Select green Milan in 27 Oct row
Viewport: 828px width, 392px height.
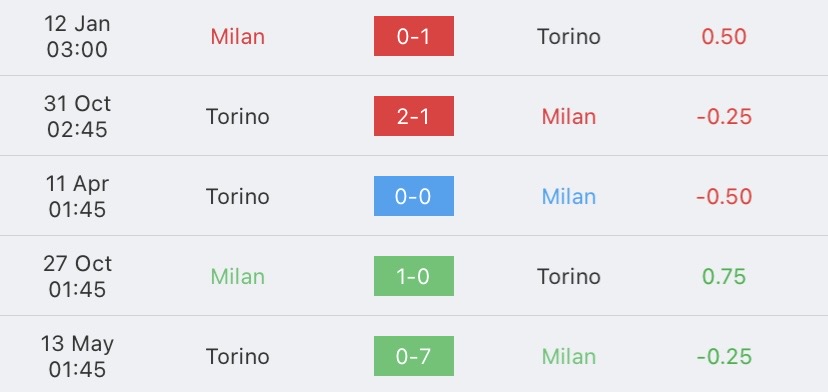[x=238, y=276]
